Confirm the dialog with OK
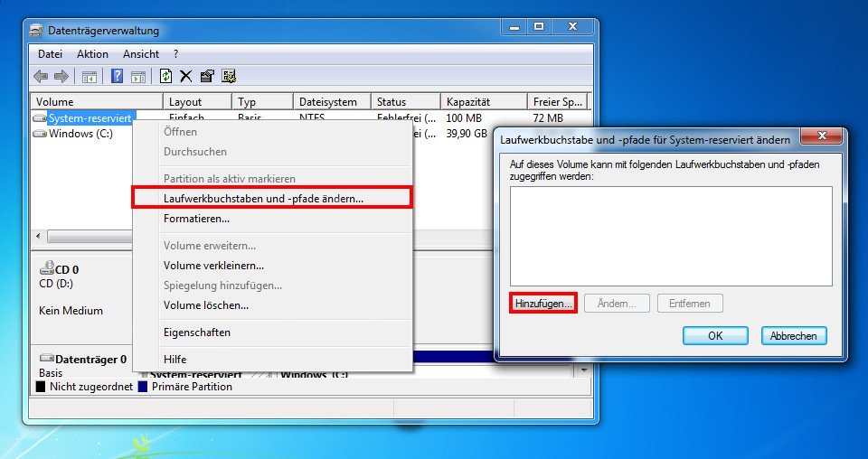Image resolution: width=868 pixels, height=459 pixels. (x=715, y=336)
